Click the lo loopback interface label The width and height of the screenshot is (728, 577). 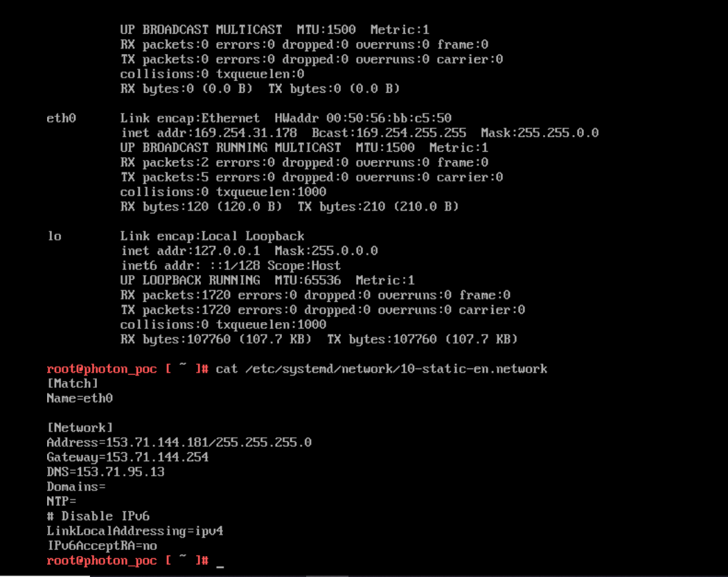tap(54, 236)
